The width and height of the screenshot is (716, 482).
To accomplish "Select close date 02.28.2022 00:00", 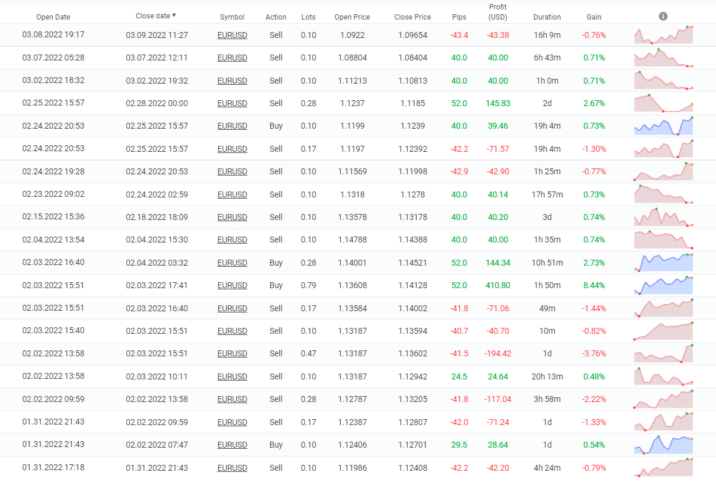I will (157, 104).
